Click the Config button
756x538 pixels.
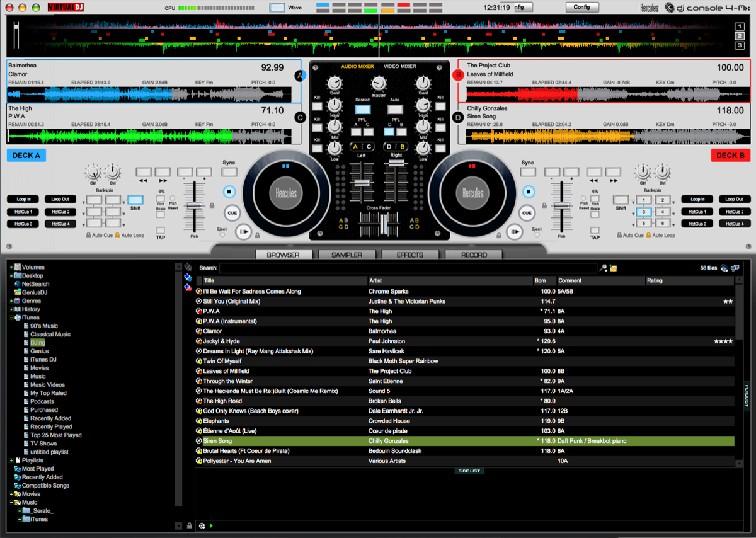[x=581, y=8]
